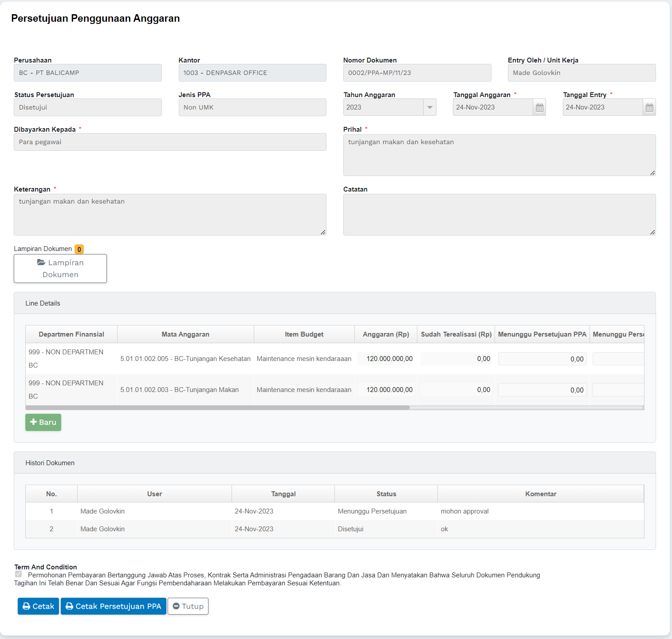Open the Tanggal Anggaran calendar picker

coord(539,107)
